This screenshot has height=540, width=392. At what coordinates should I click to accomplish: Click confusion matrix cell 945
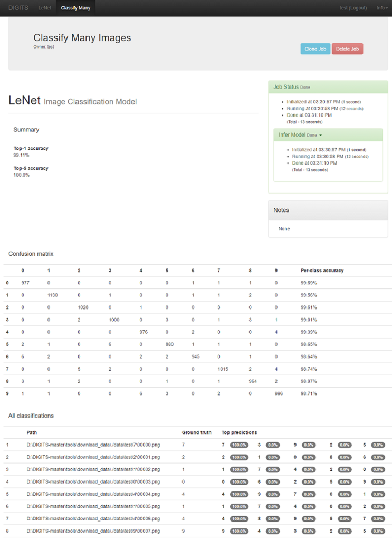point(195,356)
